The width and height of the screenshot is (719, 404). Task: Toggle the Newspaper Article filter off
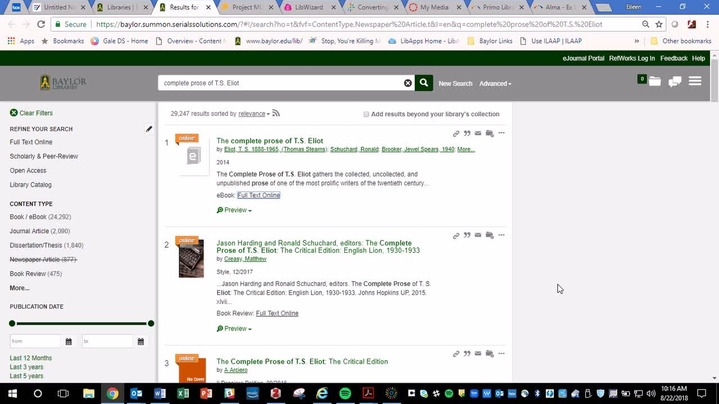click(43, 260)
